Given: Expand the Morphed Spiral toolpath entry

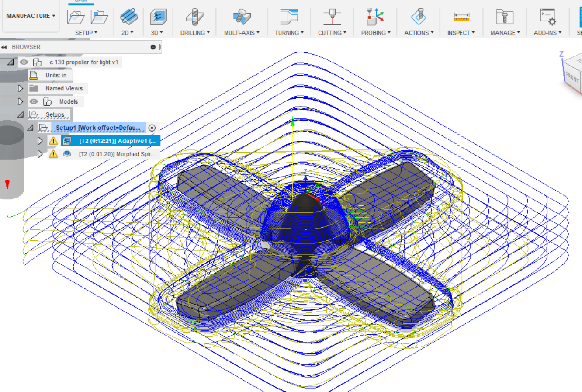Looking at the screenshot, I should click(x=40, y=154).
